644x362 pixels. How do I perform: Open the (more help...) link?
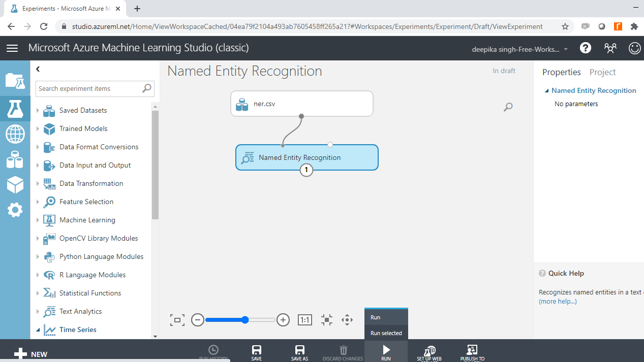tap(558, 301)
